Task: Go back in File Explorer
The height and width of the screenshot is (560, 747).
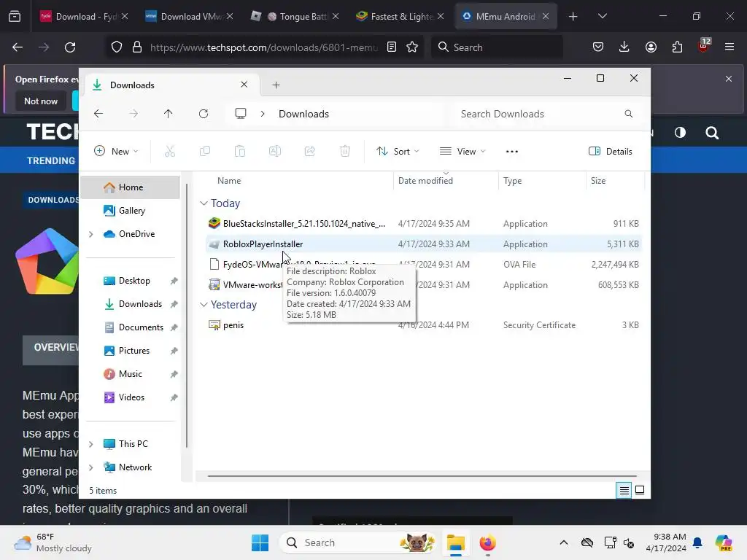Action: [98, 114]
